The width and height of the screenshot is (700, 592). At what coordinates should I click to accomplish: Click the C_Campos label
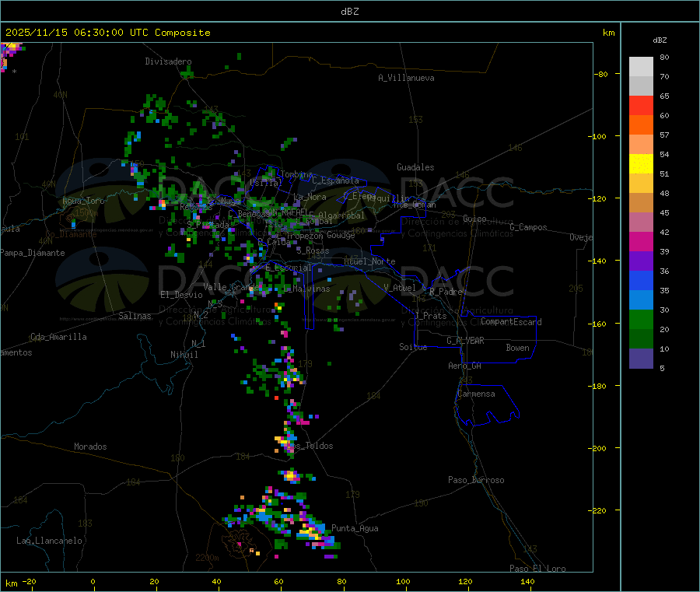click(529, 227)
